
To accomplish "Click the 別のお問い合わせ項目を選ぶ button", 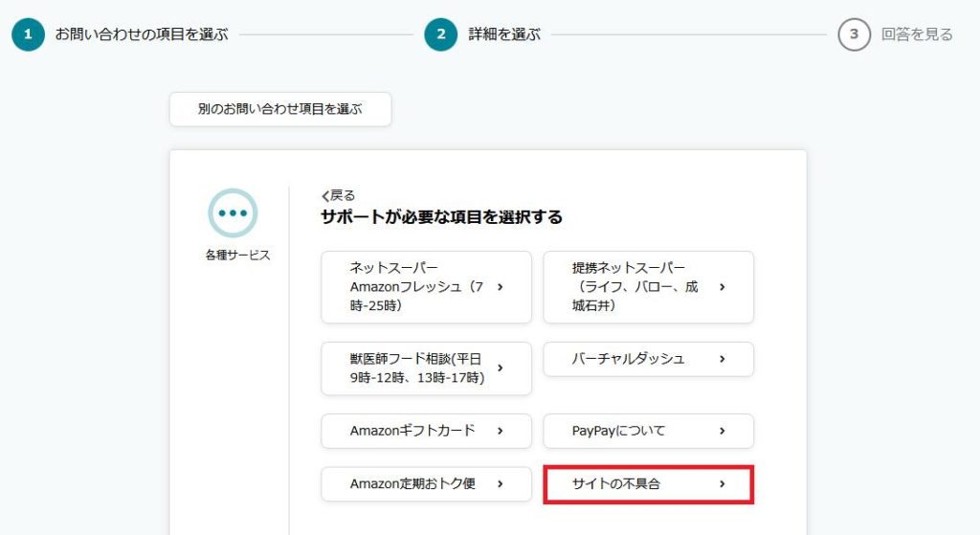I will coord(280,109).
